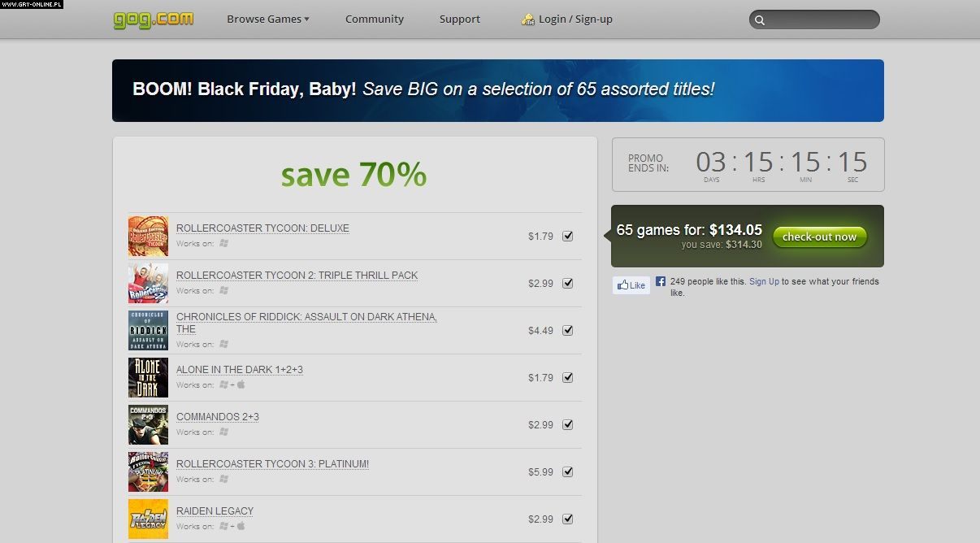Image resolution: width=980 pixels, height=543 pixels.
Task: Open the Support menu
Action: tap(460, 20)
